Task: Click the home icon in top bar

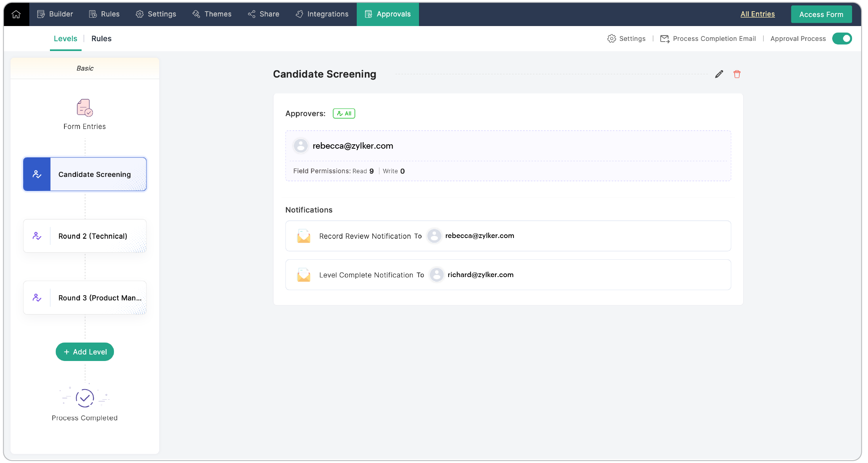Action: point(16,14)
